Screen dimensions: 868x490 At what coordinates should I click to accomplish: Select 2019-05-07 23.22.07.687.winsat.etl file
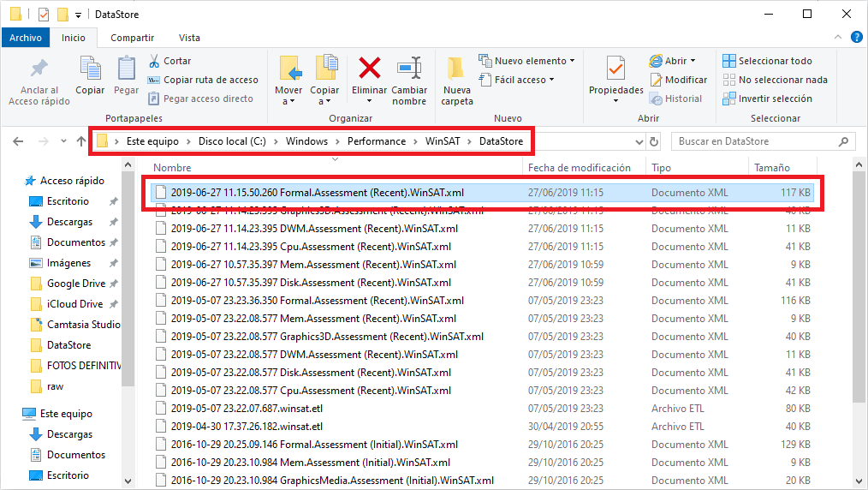point(247,408)
